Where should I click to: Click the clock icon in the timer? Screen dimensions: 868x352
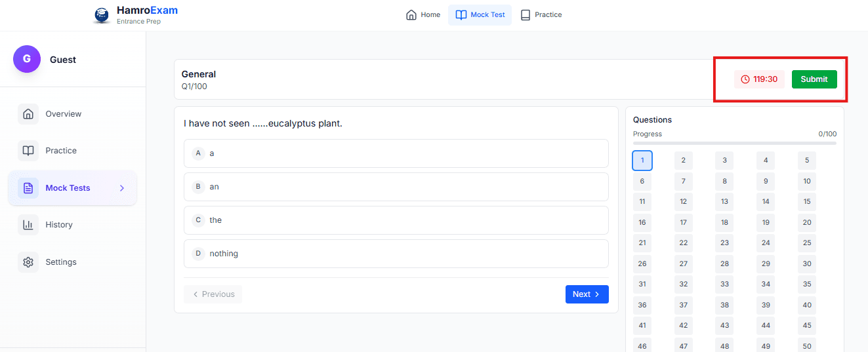pos(745,79)
